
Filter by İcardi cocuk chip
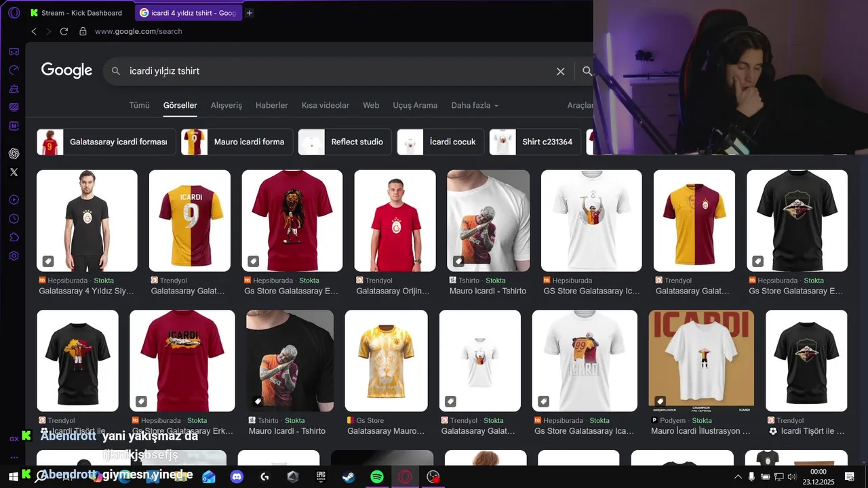coord(441,142)
